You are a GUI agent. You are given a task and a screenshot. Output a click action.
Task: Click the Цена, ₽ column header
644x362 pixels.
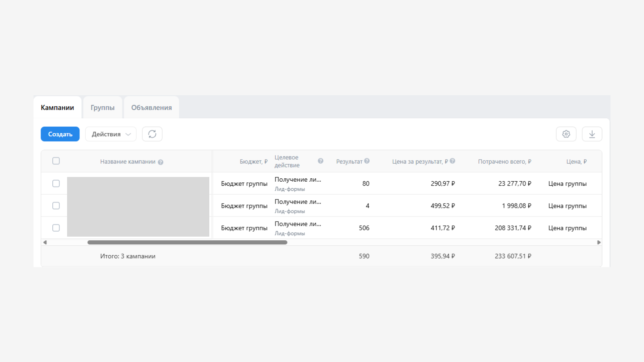(577, 162)
